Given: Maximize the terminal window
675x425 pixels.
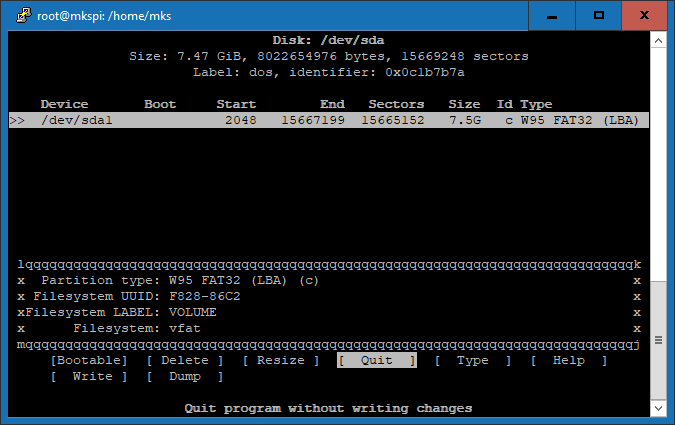Looking at the screenshot, I should (x=599, y=15).
